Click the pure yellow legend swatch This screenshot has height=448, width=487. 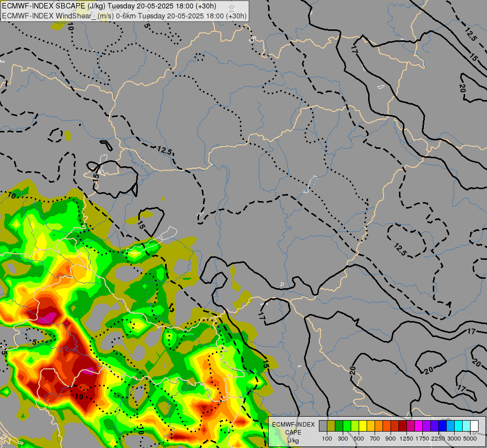tap(363, 426)
